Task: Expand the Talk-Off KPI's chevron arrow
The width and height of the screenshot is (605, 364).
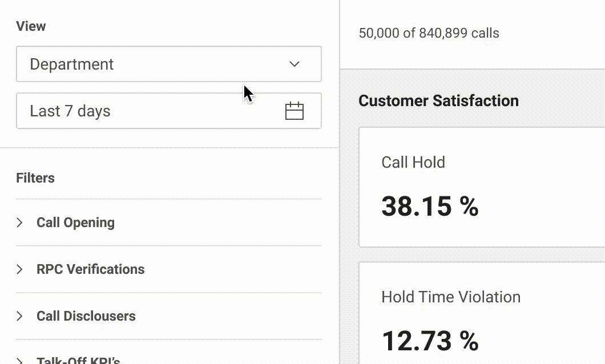Action: [20, 361]
